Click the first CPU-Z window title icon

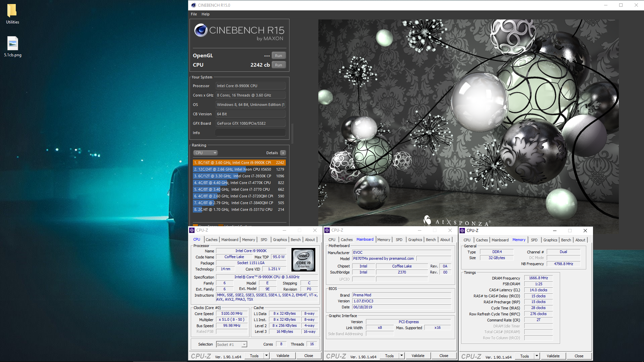[x=192, y=230]
